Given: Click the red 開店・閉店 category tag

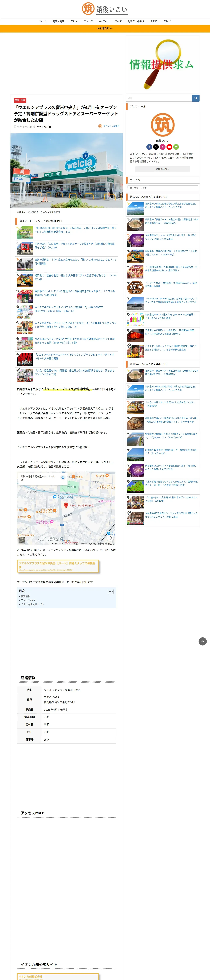Looking at the screenshot, I should click(x=20, y=100).
